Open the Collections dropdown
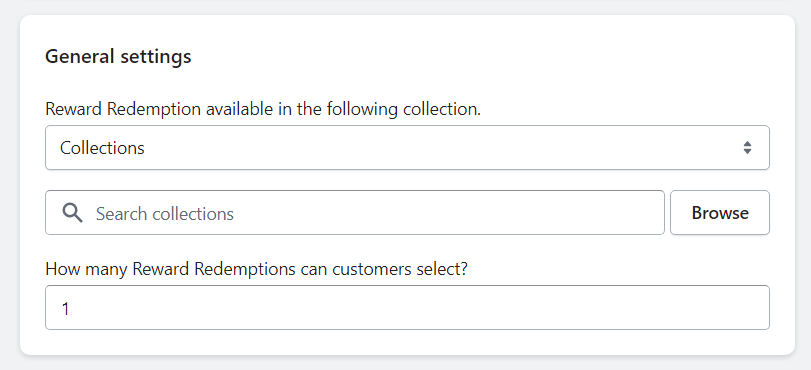Screen dimensions: 811x370 [x=407, y=147]
